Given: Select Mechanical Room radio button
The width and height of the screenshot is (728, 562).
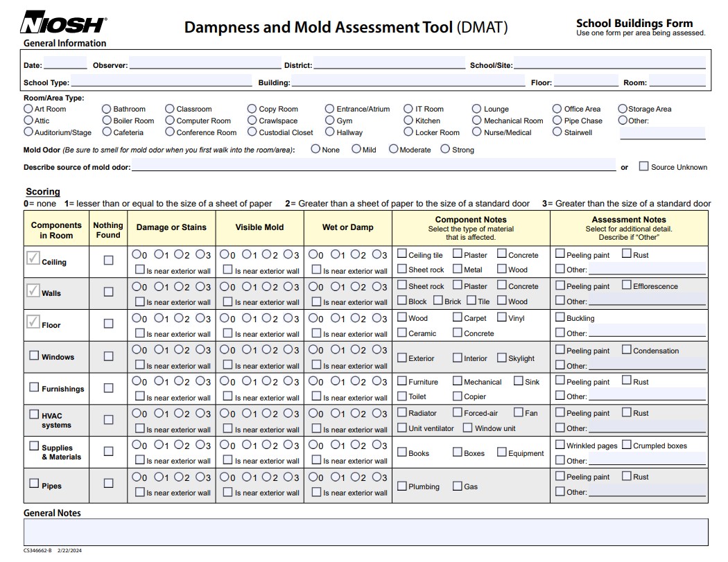Looking at the screenshot, I should [476, 120].
